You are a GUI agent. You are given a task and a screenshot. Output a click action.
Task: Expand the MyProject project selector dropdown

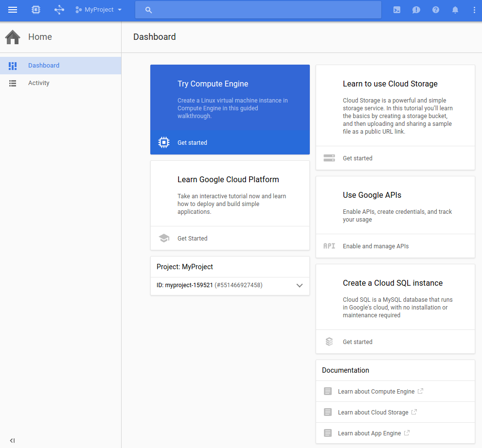(99, 10)
